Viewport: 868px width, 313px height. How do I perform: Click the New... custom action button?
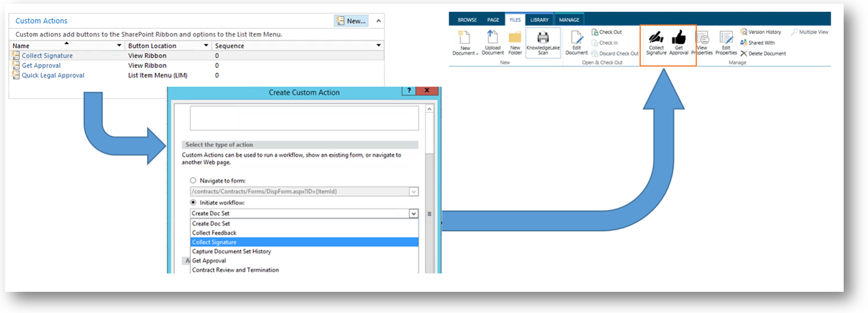coord(351,21)
